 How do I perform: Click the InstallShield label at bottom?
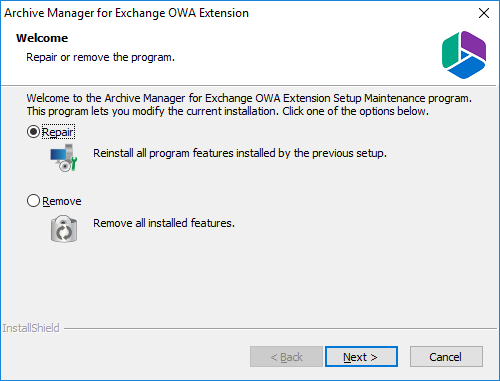(31, 328)
